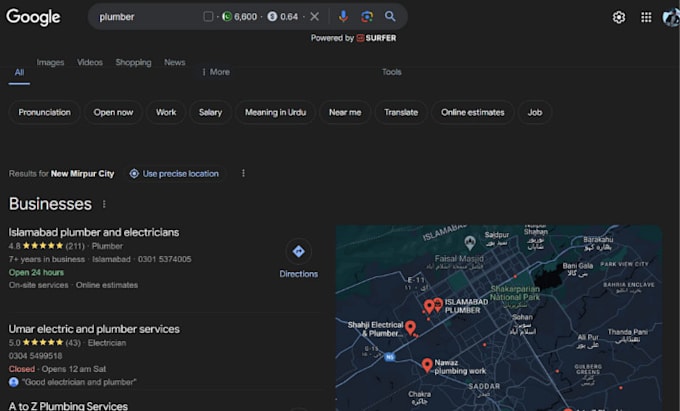Select the Job suggestion chip
680x411 pixels.
(x=535, y=112)
